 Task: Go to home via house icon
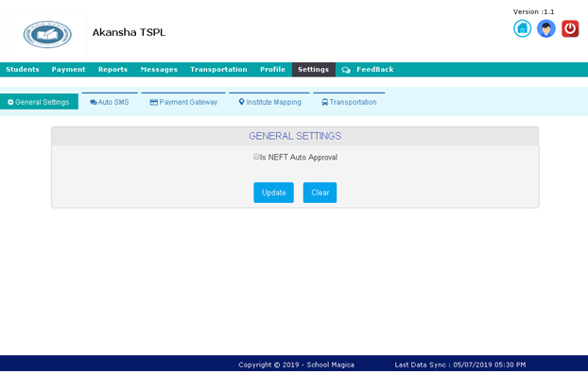(522, 28)
